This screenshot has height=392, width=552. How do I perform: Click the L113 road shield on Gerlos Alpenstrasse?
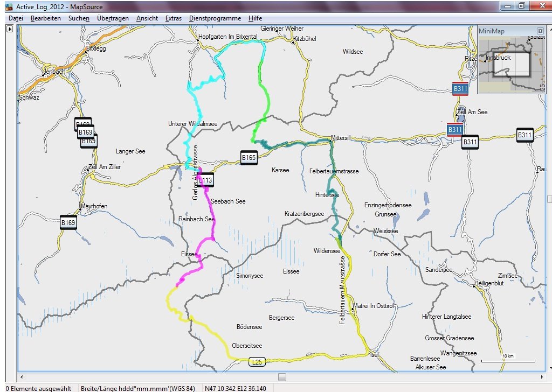click(x=206, y=180)
